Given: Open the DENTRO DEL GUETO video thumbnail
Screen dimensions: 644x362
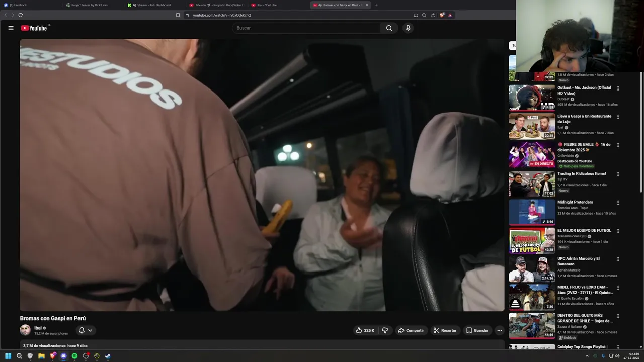Looking at the screenshot, I should pos(532,325).
